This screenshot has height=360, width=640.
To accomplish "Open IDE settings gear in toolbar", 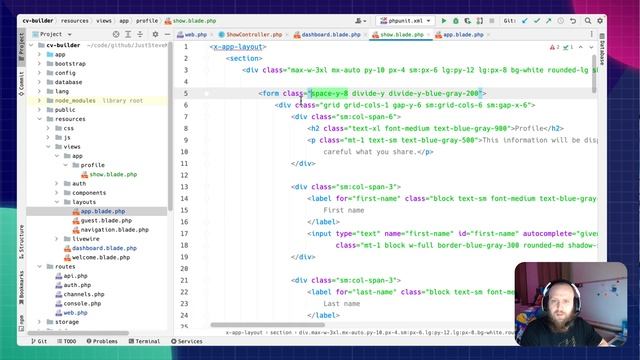I will point(600,21).
